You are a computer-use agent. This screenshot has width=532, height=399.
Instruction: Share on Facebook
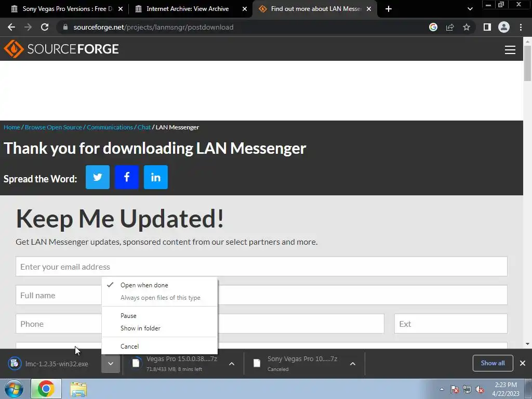coord(127,177)
